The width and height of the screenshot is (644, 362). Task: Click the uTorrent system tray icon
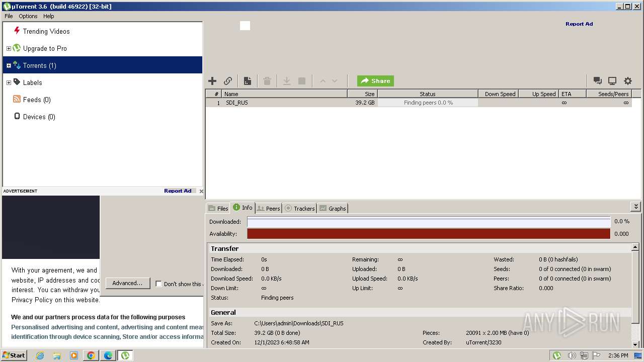click(557, 355)
